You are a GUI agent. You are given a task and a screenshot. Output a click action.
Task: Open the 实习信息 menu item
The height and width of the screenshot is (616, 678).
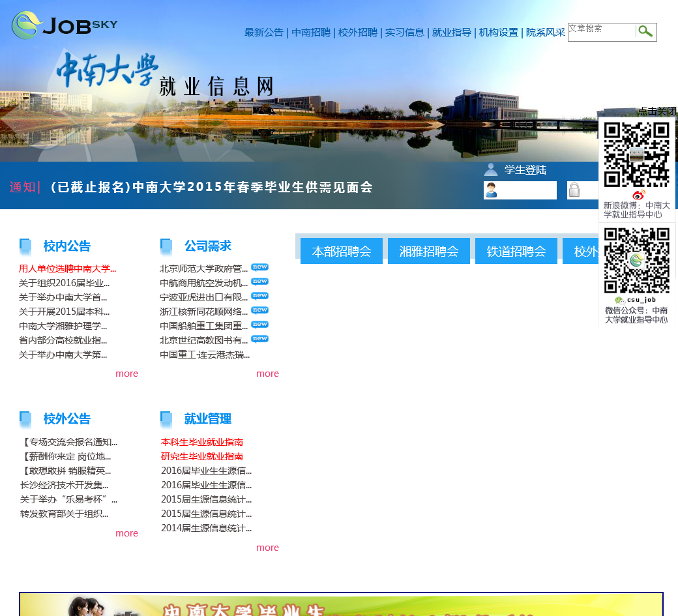pos(405,33)
